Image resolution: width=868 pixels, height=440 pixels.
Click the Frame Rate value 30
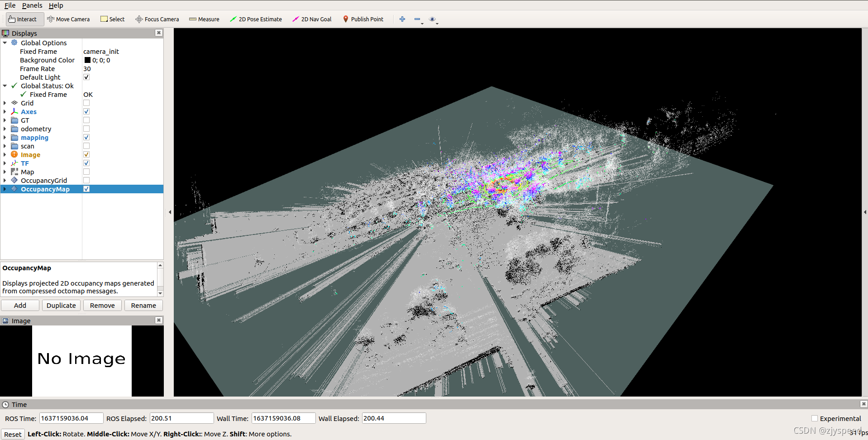click(x=122, y=68)
